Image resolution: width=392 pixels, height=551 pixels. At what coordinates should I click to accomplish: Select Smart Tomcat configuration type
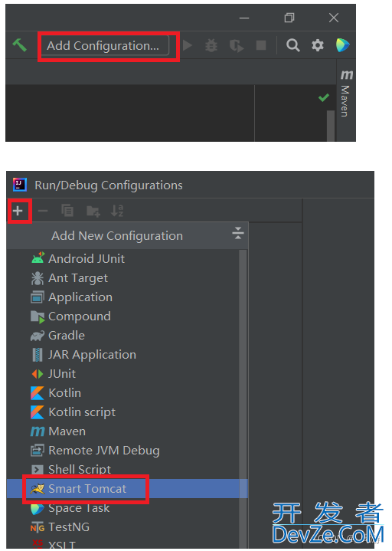tap(127, 489)
